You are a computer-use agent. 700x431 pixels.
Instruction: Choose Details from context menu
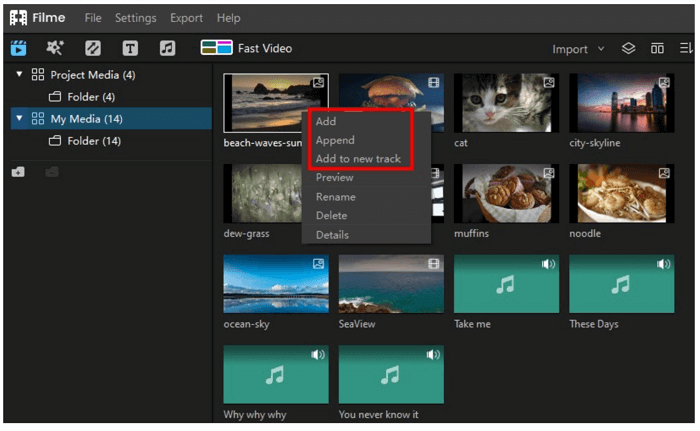332,234
